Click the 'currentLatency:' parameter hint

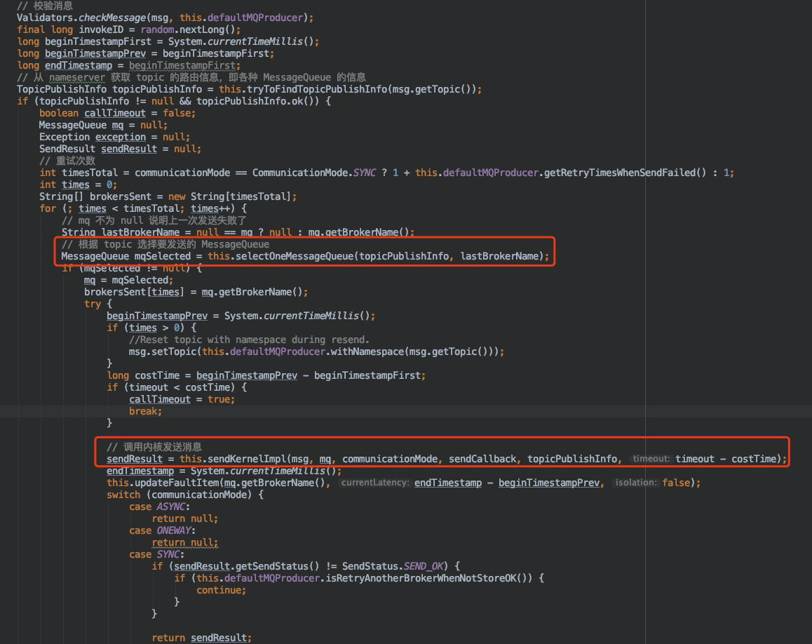[375, 483]
